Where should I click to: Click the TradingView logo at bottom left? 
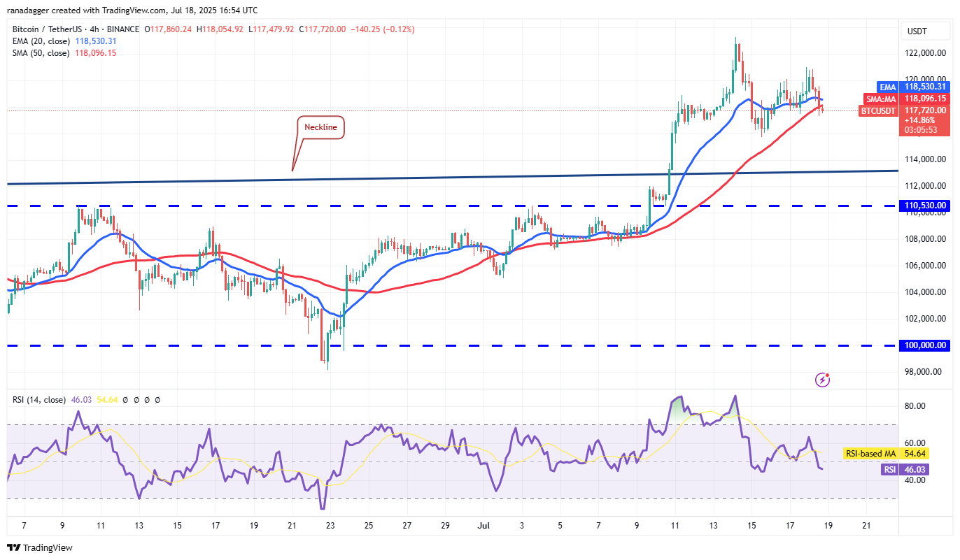(x=40, y=547)
